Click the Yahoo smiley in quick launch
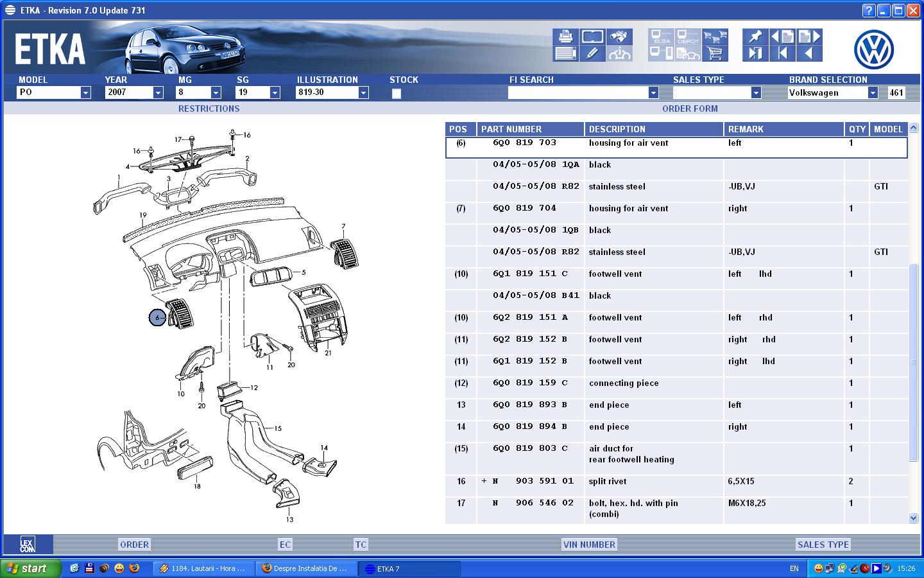 point(119,568)
